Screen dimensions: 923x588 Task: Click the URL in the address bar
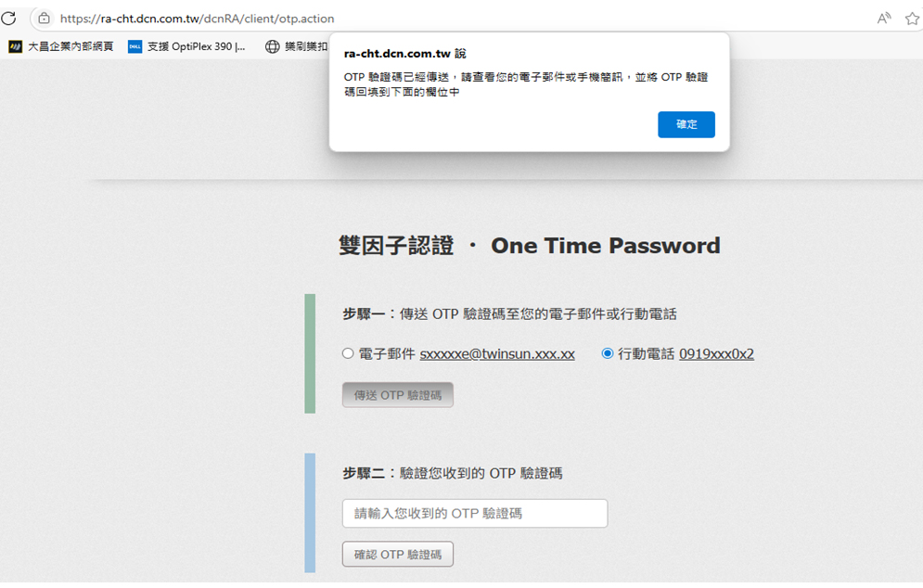pos(197,19)
